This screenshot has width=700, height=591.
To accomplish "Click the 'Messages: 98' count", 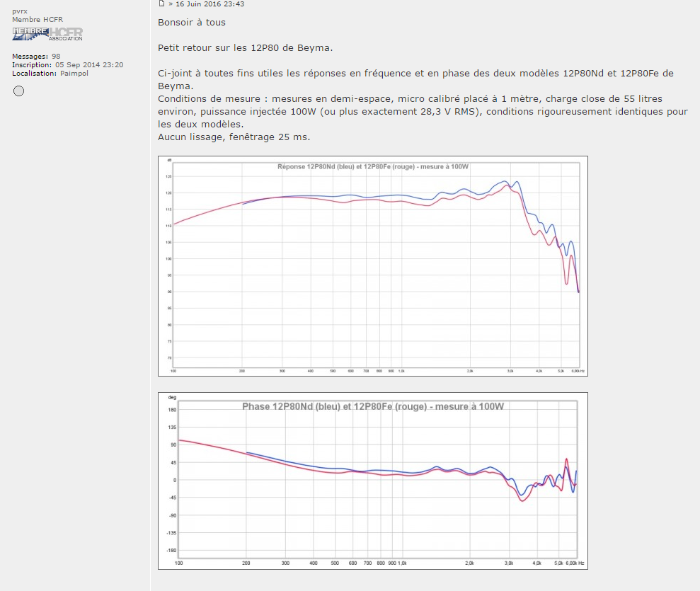I will pos(36,56).
